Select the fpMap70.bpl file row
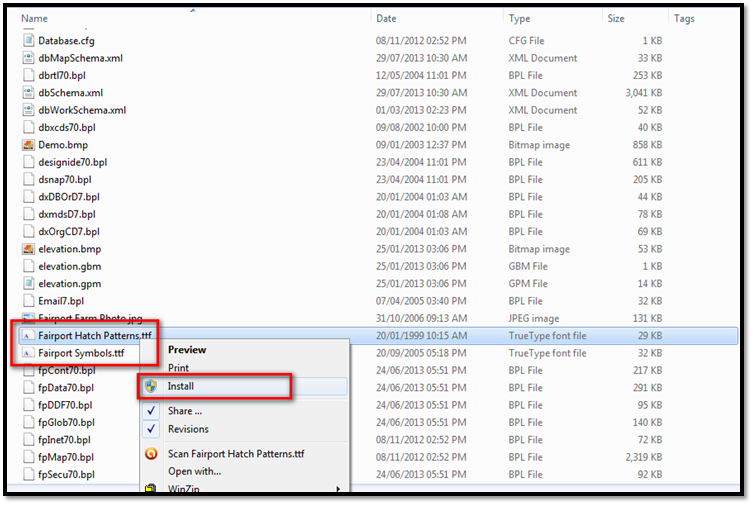The height and width of the screenshot is (505, 753). [x=65, y=457]
